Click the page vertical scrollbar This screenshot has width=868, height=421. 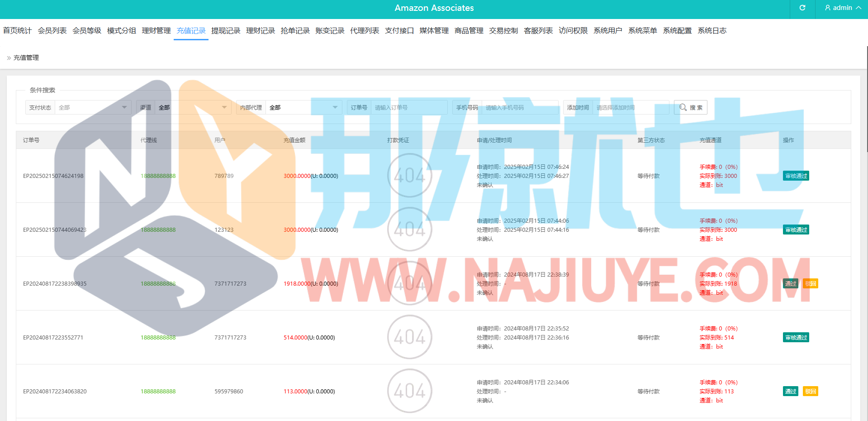[x=866, y=100]
